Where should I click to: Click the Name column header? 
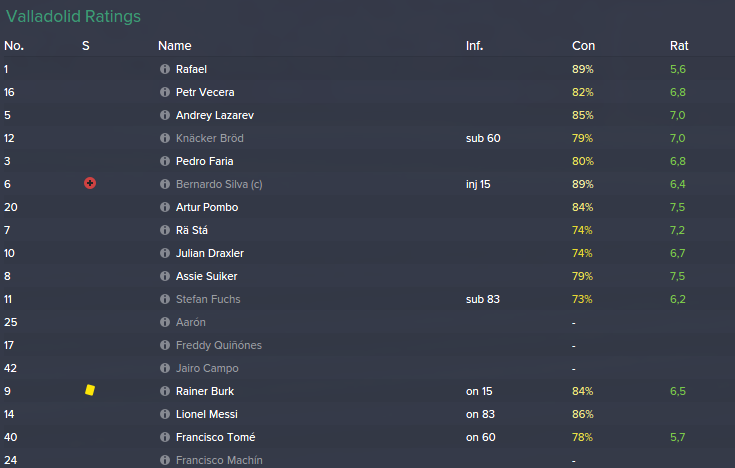tap(174, 46)
